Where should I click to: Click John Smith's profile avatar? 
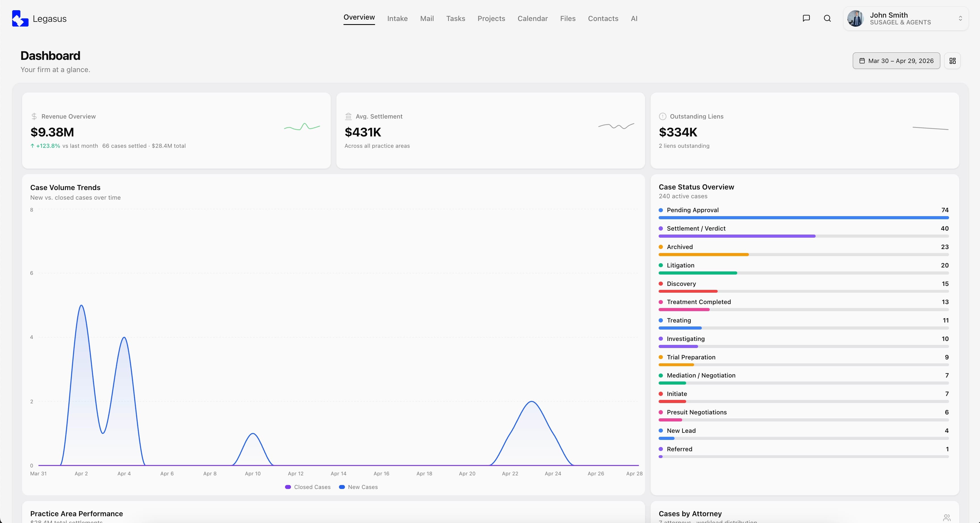tap(855, 18)
